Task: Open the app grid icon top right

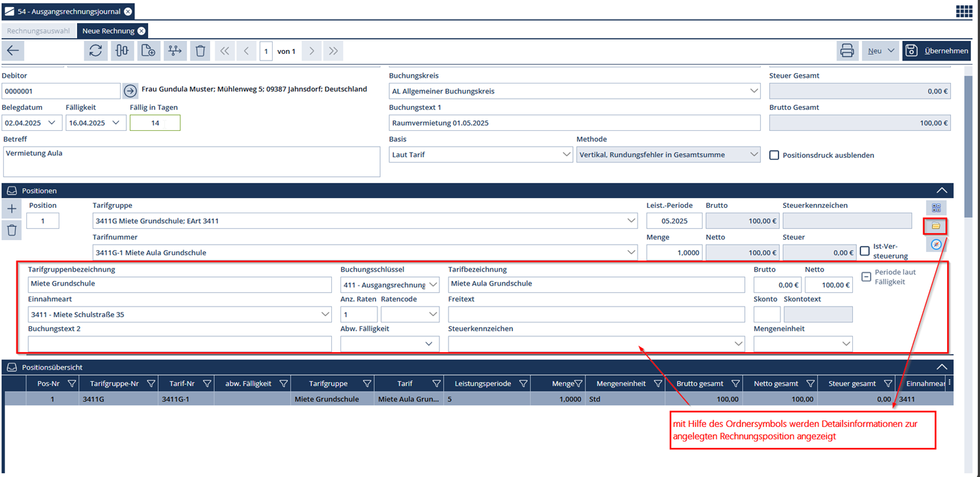Action: (964, 11)
